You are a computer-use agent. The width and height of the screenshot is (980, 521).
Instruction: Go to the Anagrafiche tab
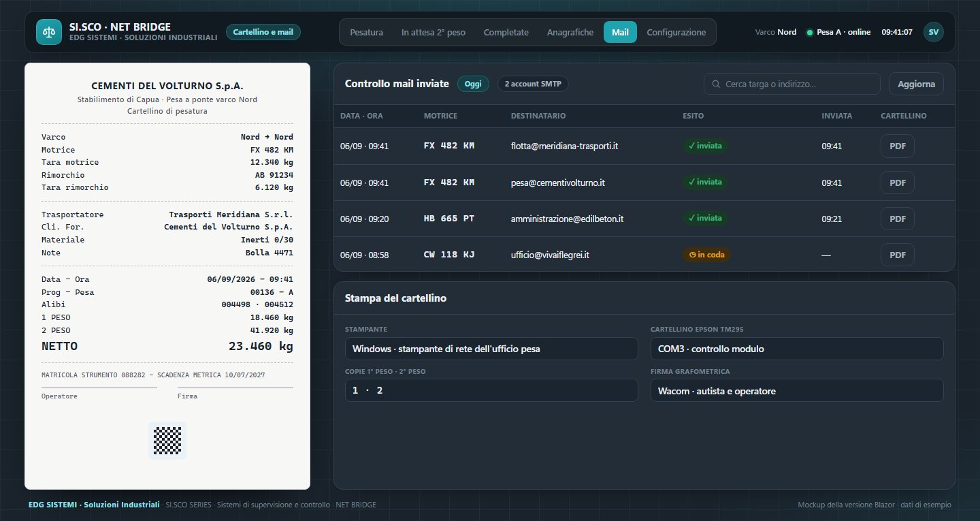coord(570,32)
